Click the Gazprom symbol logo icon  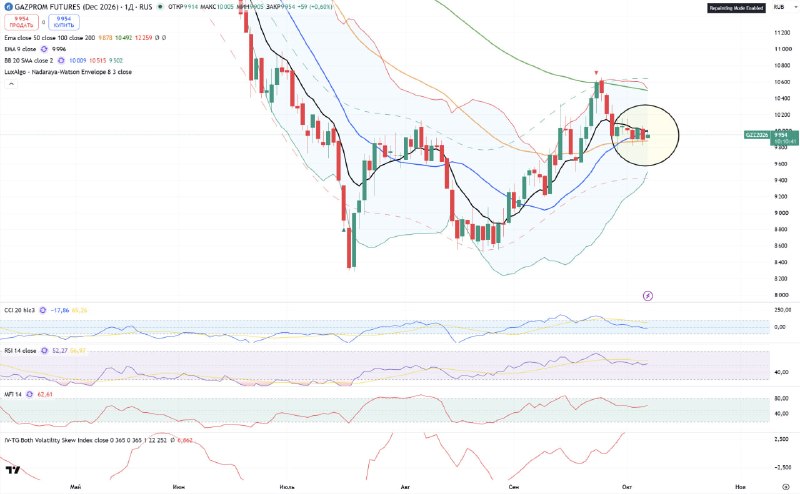pyautogui.click(x=8, y=7)
